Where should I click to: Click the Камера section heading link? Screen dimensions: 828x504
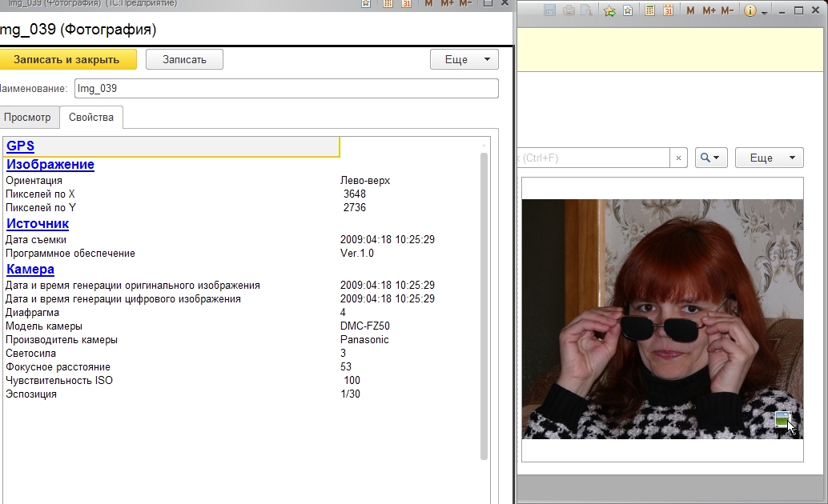pos(30,270)
